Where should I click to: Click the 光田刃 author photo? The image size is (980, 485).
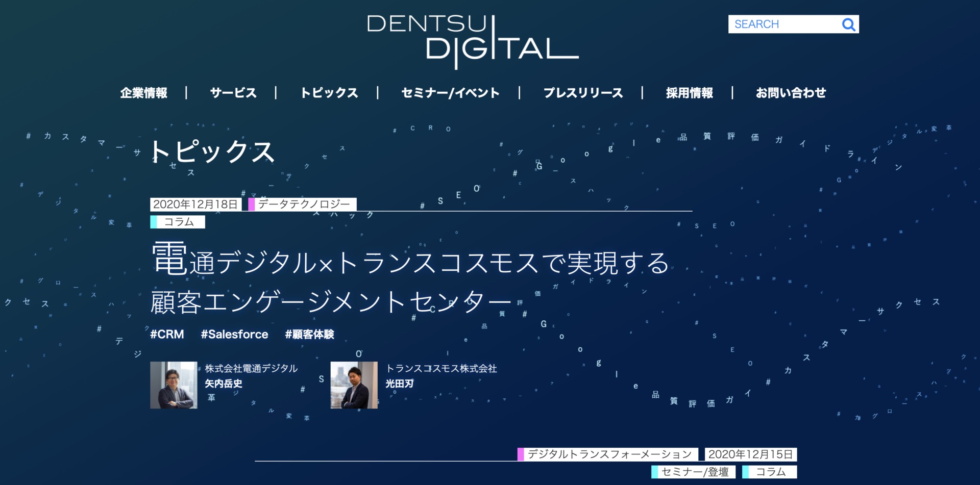(354, 385)
